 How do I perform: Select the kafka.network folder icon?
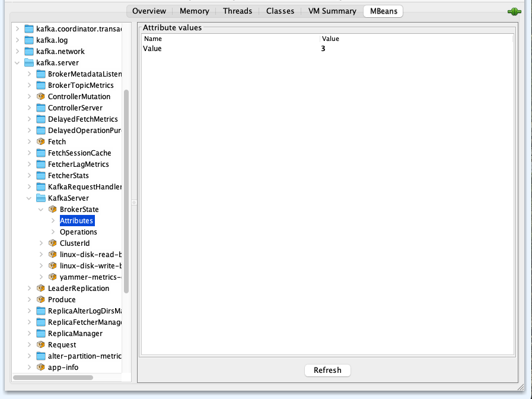[29, 51]
